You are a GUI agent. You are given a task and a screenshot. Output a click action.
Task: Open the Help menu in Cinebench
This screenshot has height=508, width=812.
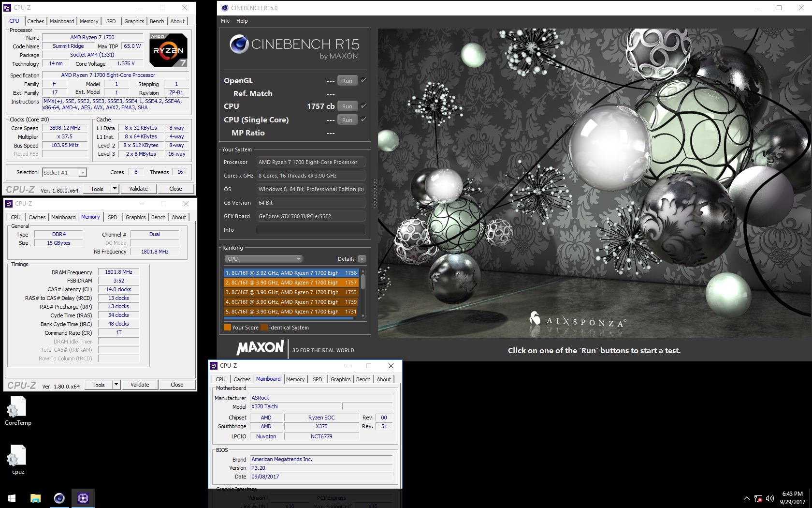(x=242, y=21)
